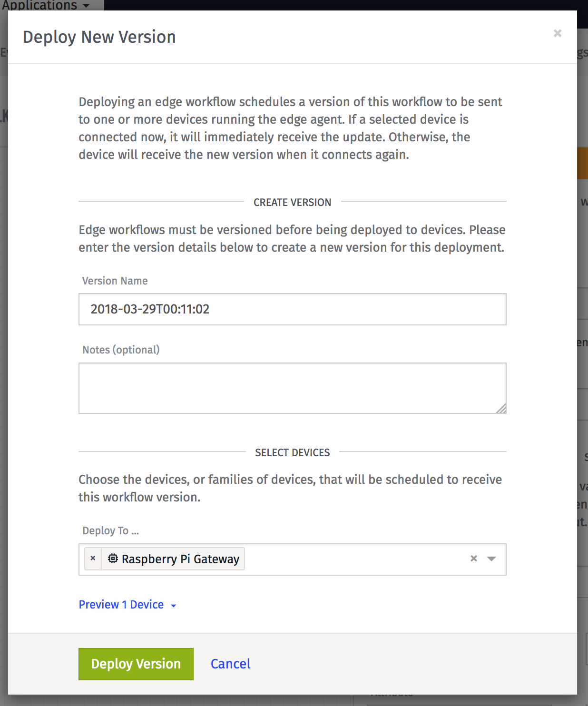588x706 pixels.
Task: Click the device icon inside the gateway tag
Action: [x=112, y=559]
